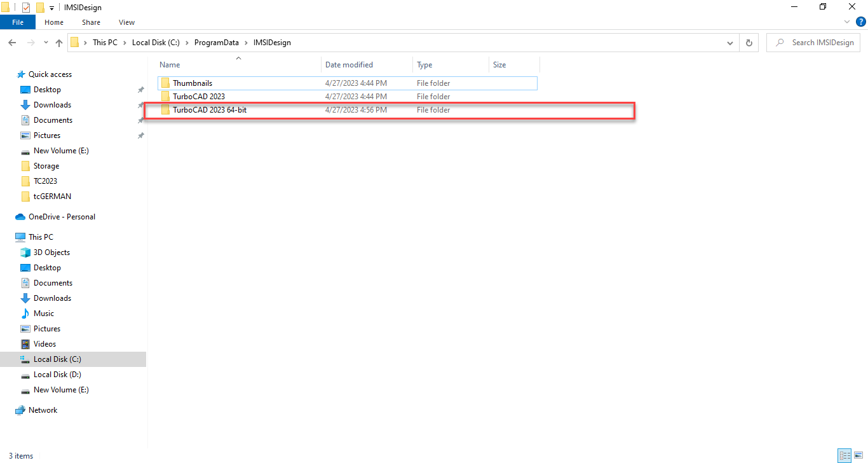Image resolution: width=868 pixels, height=463 pixels.
Task: Open Customize Quick Access Toolbar dropdown
Action: click(x=51, y=8)
